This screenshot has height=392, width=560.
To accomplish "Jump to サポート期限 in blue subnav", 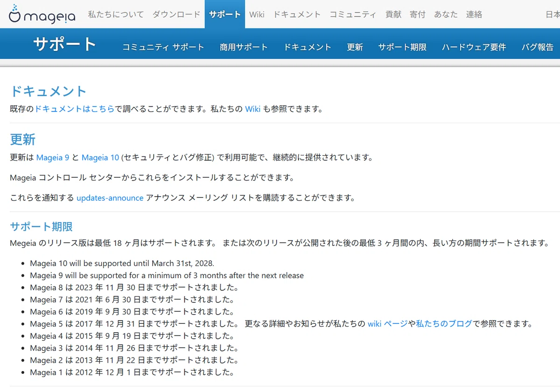I will 402,47.
